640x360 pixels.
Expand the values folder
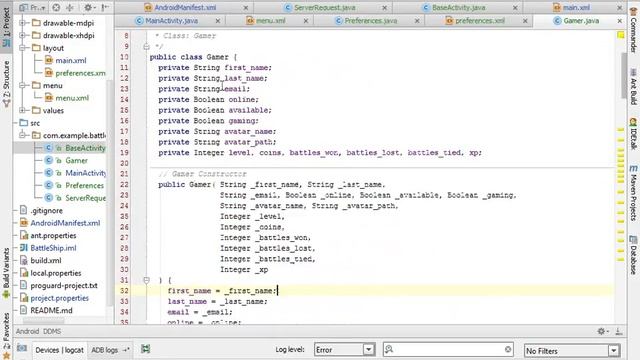pyautogui.click(x=23, y=110)
